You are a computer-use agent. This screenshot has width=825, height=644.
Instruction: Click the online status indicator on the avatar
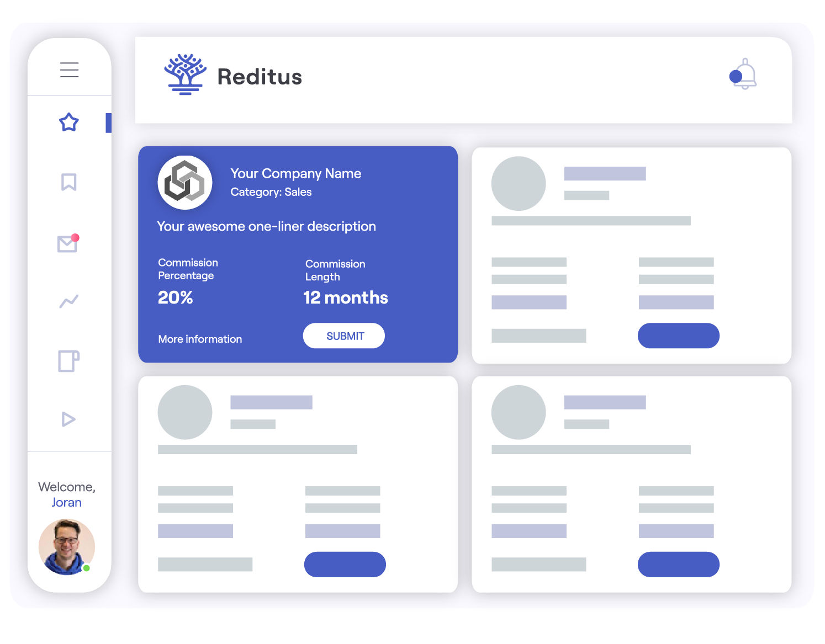(x=88, y=567)
